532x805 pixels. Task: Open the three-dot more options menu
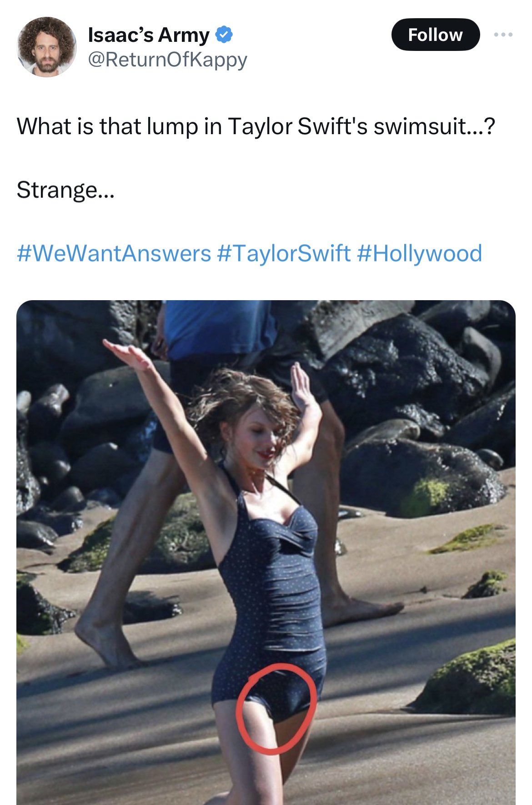coord(504,35)
